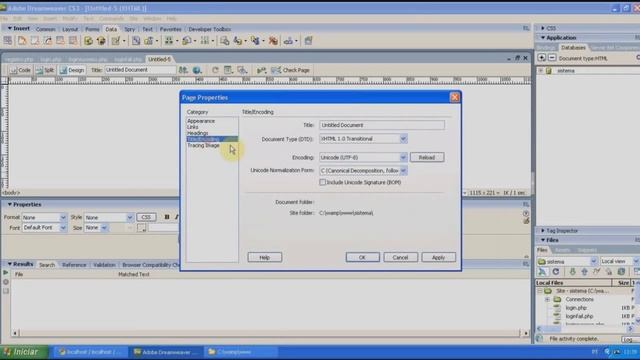This screenshot has height=360, width=640.
Task: Click Help button in Page Properties
Action: click(x=264, y=257)
